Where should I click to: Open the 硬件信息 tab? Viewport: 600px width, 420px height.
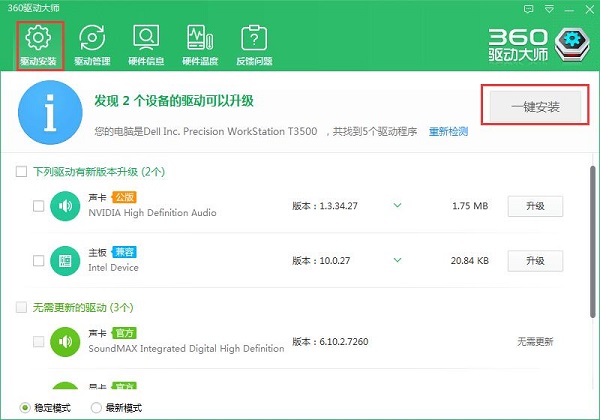point(146,45)
